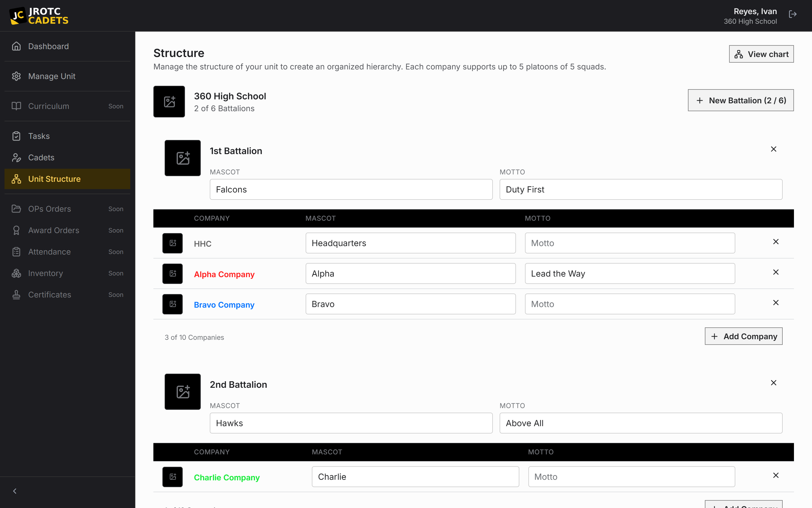The image size is (812, 508).
Task: Edit the Alpha mascot field
Action: [410, 274]
